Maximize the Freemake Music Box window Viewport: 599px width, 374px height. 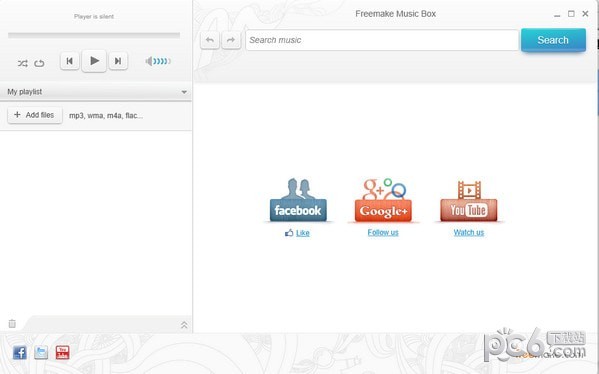click(x=571, y=14)
